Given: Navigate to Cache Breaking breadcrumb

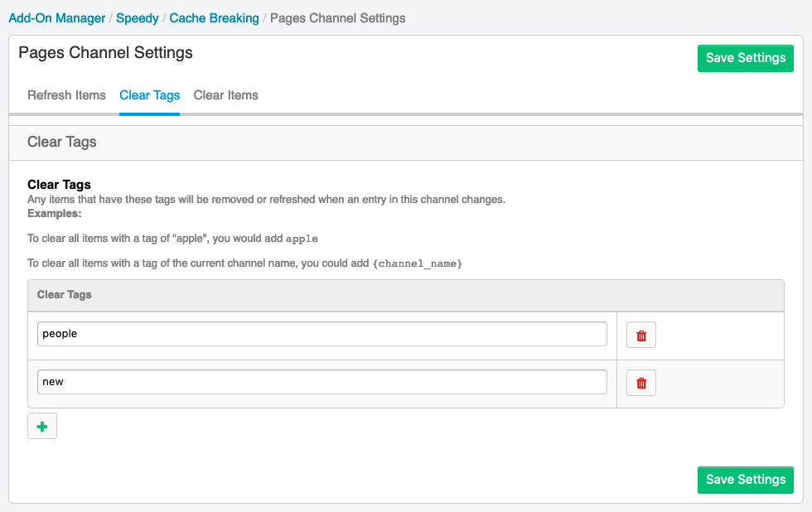Looking at the screenshot, I should click(x=214, y=18).
